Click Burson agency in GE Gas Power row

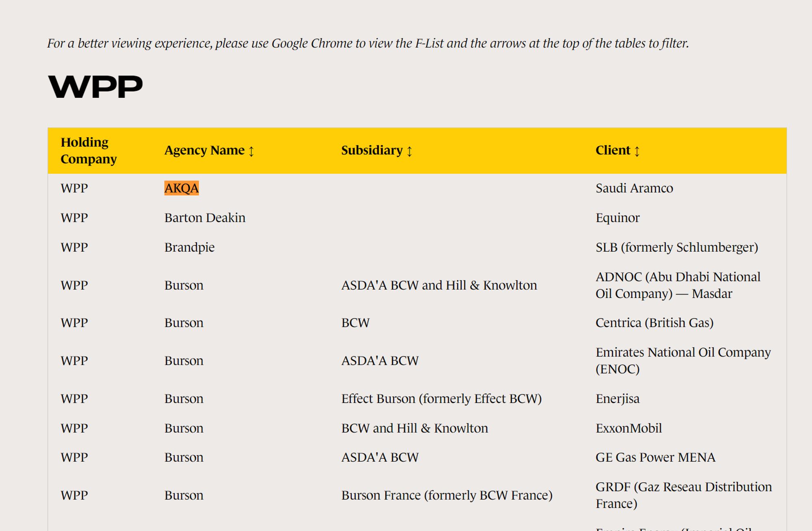tap(184, 457)
